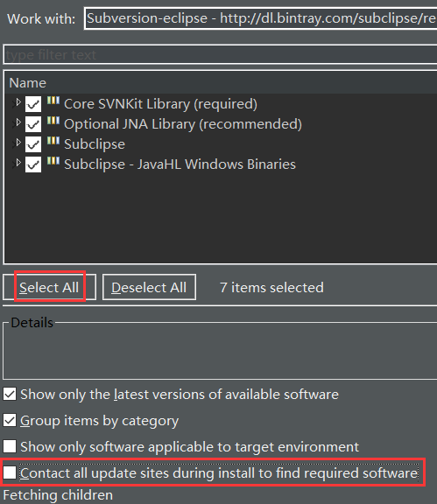Select the Subclipse row text
The image size is (437, 504).
click(x=95, y=144)
